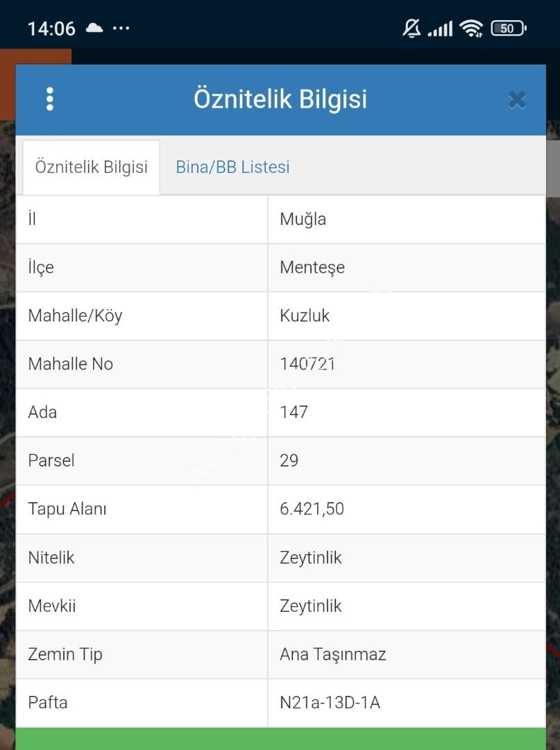Tap the Wi-Fi status icon
Screen dimensions: 560x750
471,28
